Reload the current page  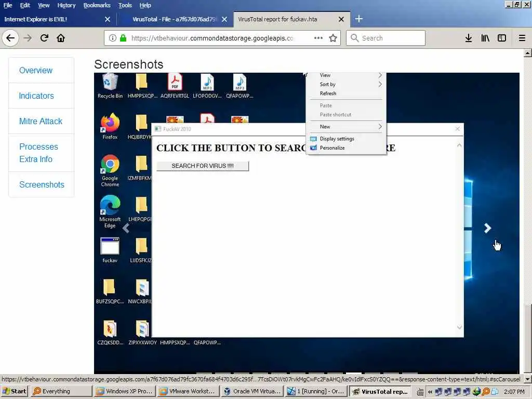click(x=44, y=38)
